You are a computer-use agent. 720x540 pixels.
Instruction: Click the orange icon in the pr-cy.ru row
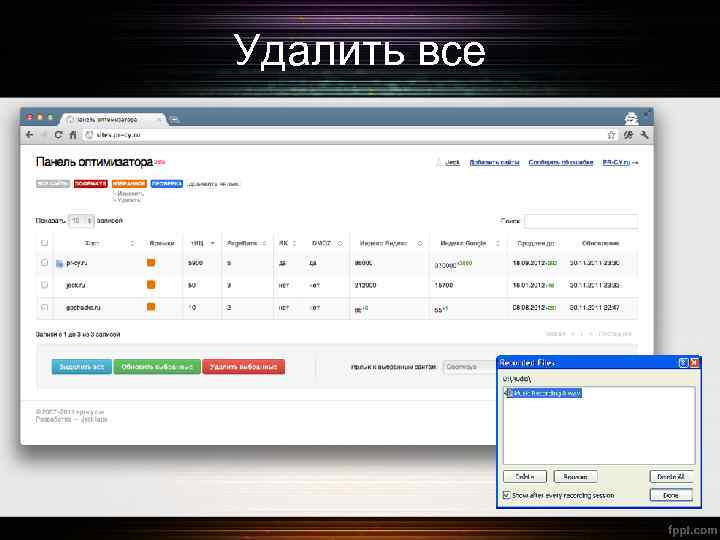(151, 263)
